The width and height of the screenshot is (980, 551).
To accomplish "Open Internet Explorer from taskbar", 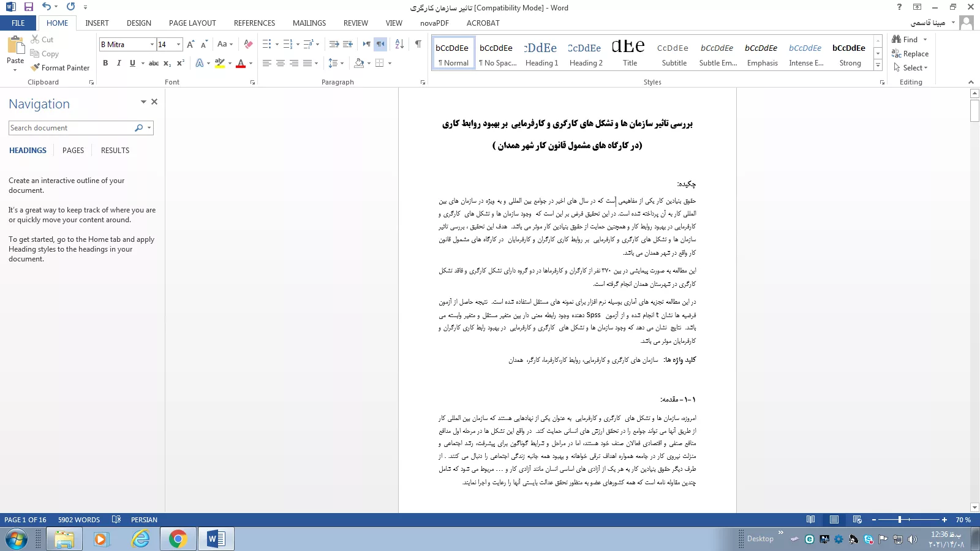I will (x=141, y=539).
